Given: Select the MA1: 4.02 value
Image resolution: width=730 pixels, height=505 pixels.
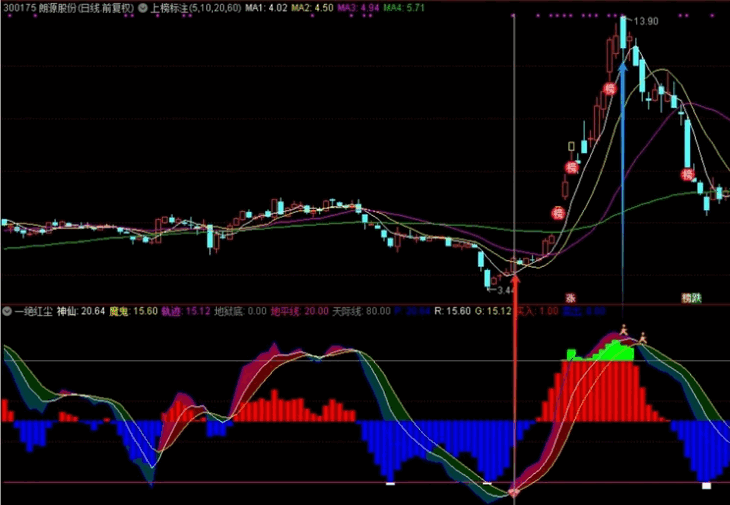Looking at the screenshot, I should click(x=266, y=8).
